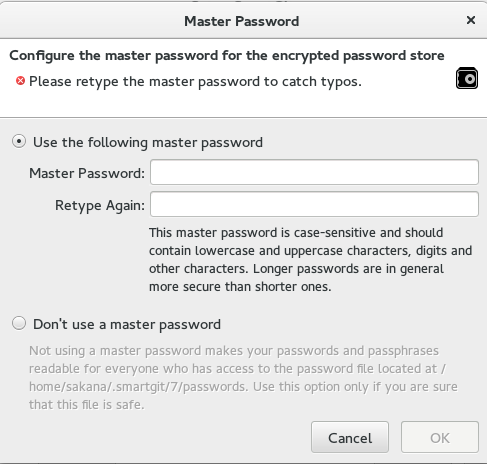Viewport: 487px width, 464px height.
Task: Click the Cancel button
Action: (x=350, y=437)
